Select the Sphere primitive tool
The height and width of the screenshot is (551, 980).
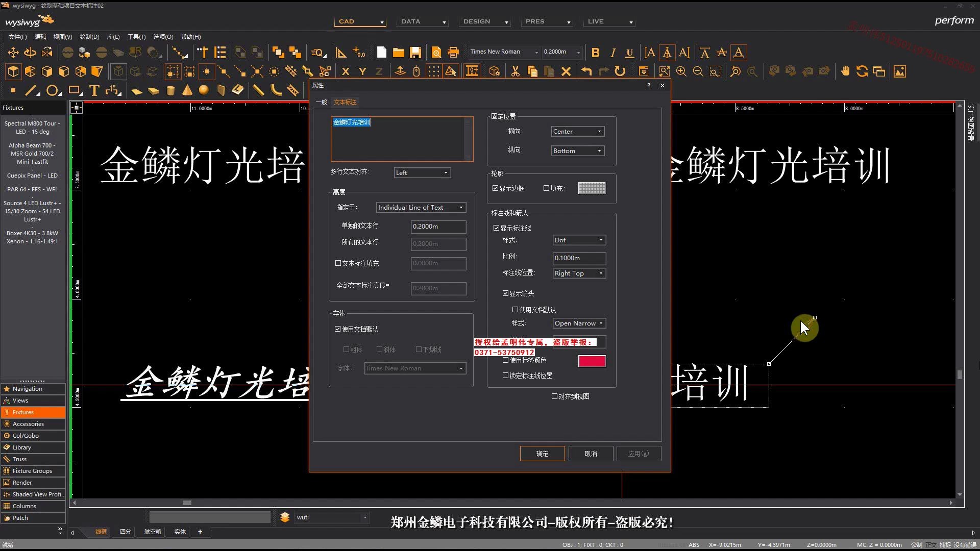[x=204, y=90]
